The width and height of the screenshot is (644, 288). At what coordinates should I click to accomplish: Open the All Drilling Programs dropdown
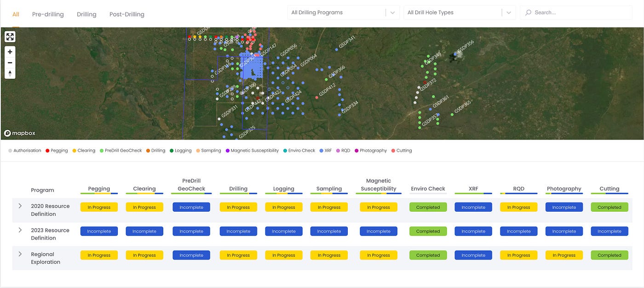344,12
